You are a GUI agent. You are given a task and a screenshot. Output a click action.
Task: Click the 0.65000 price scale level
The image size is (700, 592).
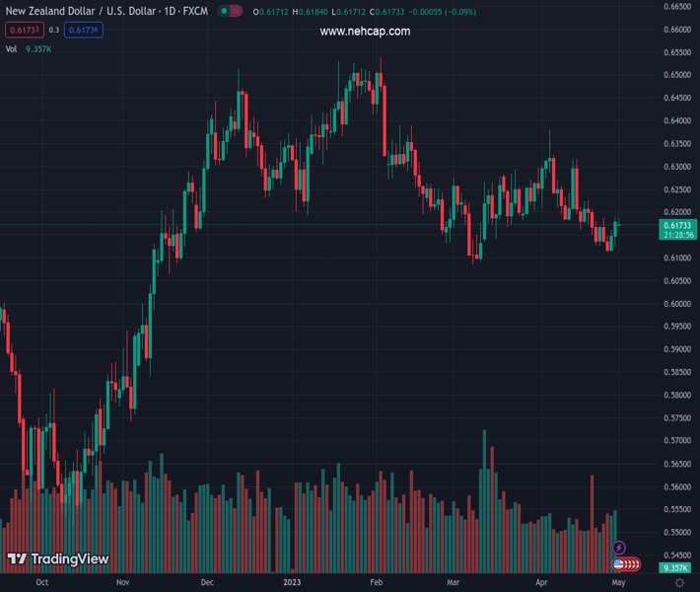click(676, 75)
